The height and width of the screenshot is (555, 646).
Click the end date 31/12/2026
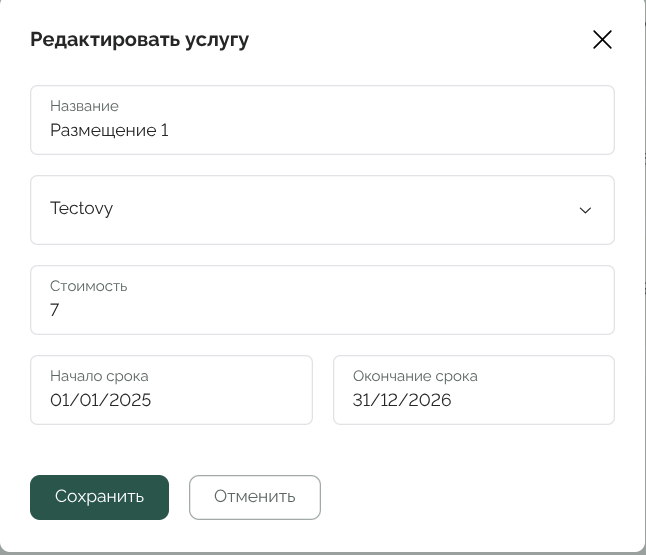402,400
